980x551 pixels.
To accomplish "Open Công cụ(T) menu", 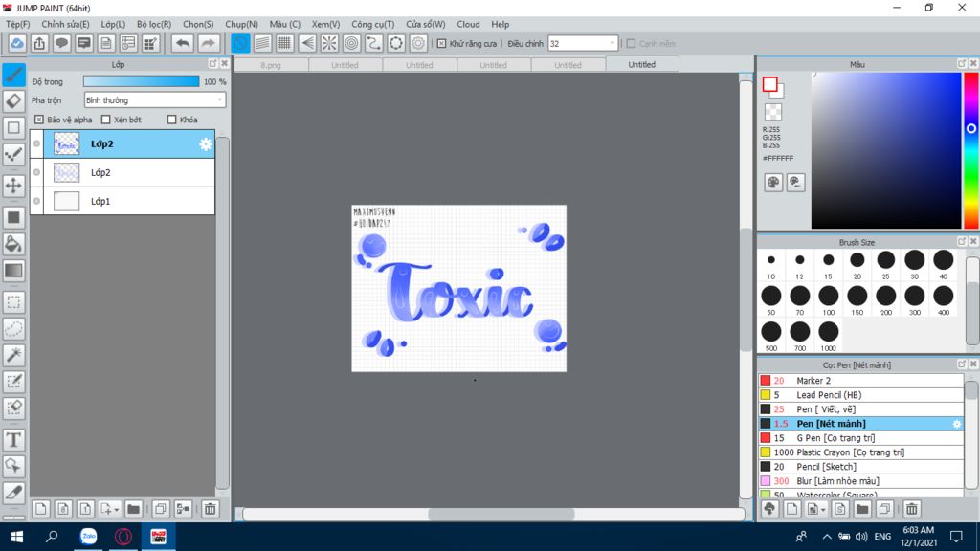I will click(x=372, y=24).
